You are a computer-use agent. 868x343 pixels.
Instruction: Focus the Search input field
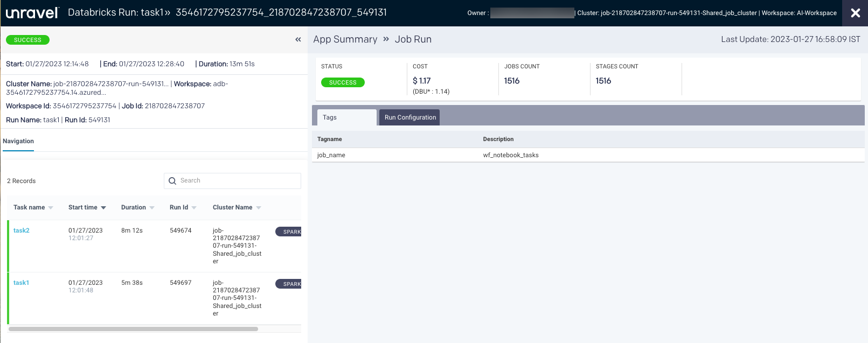click(237, 181)
